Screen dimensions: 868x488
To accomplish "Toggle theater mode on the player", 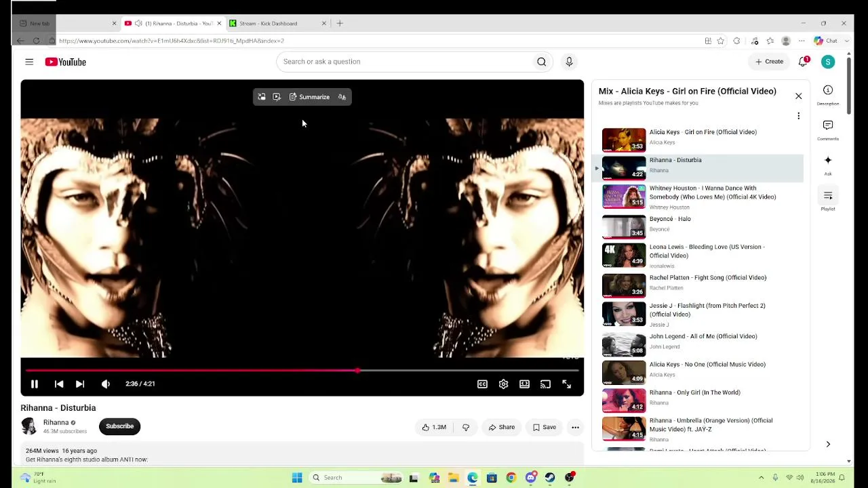I will click(524, 384).
